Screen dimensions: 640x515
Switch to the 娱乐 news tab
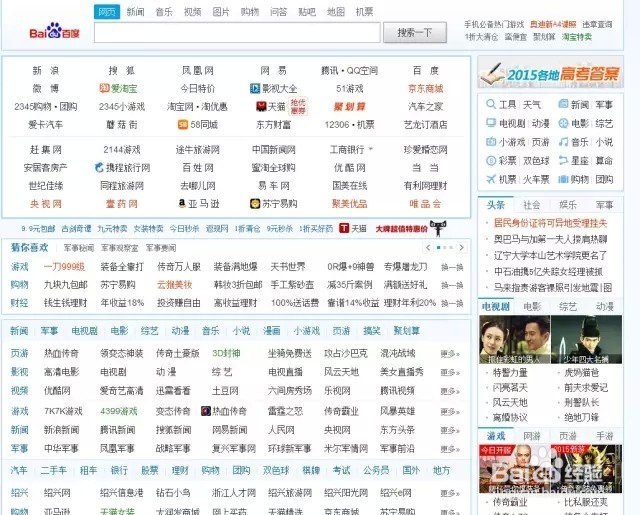point(568,205)
